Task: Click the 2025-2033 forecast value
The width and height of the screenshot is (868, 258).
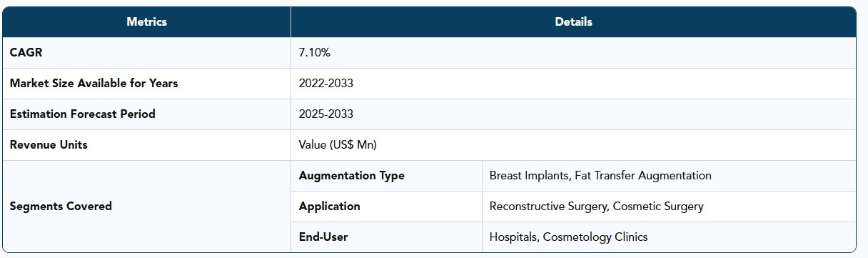Action: coord(326,114)
